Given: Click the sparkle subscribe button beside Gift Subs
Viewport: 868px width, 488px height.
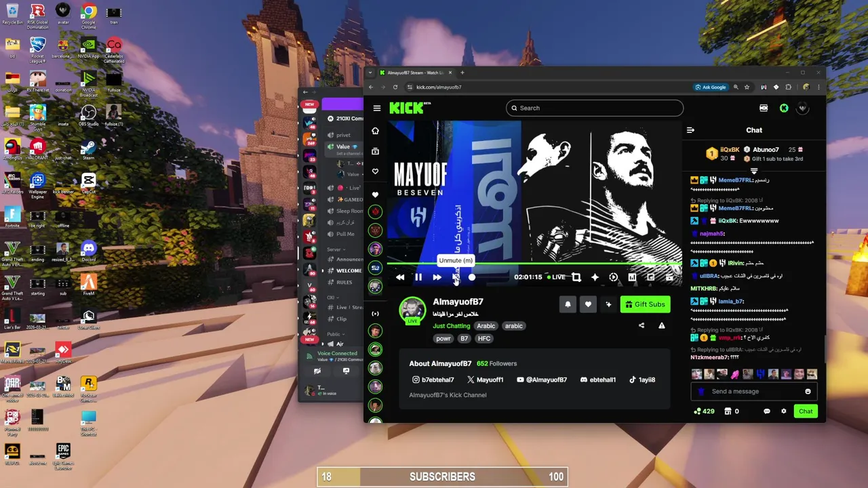Looking at the screenshot, I should pos(608,304).
